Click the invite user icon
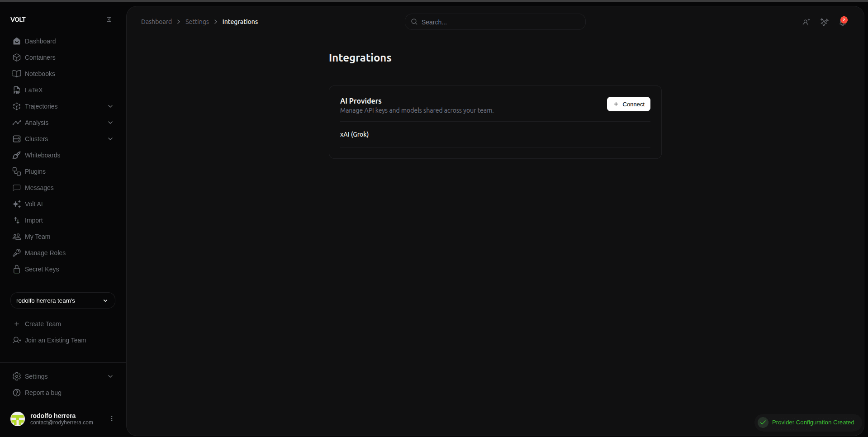868x437 pixels. pos(806,22)
